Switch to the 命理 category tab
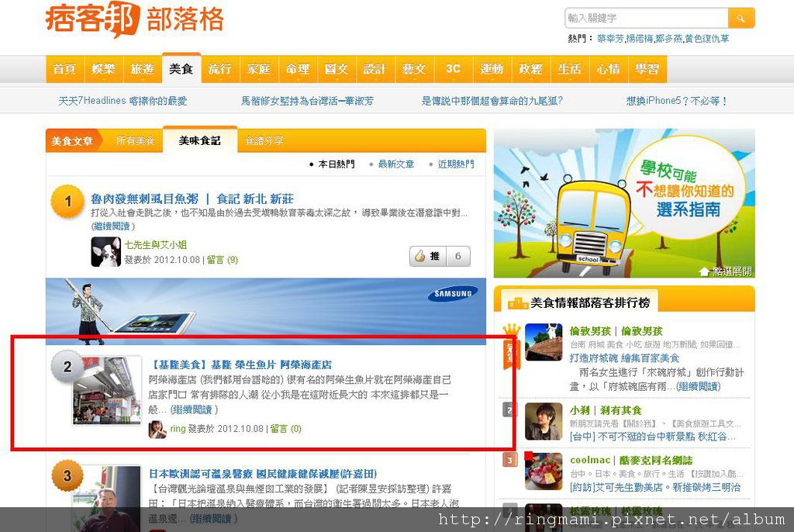 coord(298,69)
